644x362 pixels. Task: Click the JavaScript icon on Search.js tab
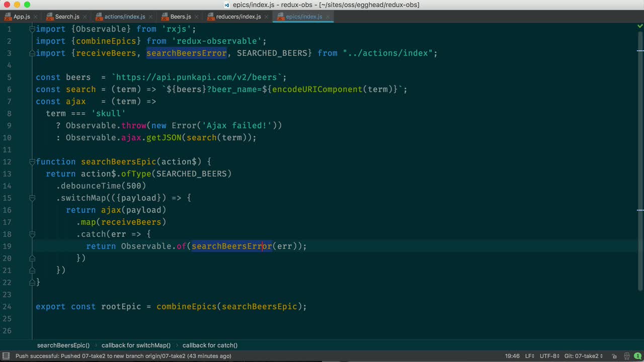click(x=48, y=16)
